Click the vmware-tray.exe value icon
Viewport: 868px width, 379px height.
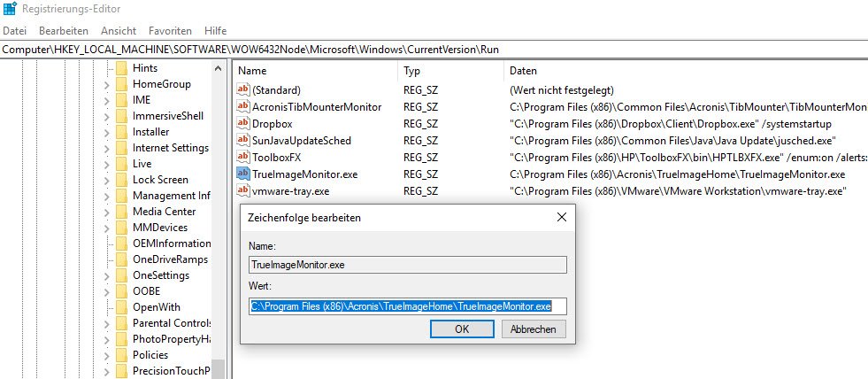pyautogui.click(x=242, y=191)
